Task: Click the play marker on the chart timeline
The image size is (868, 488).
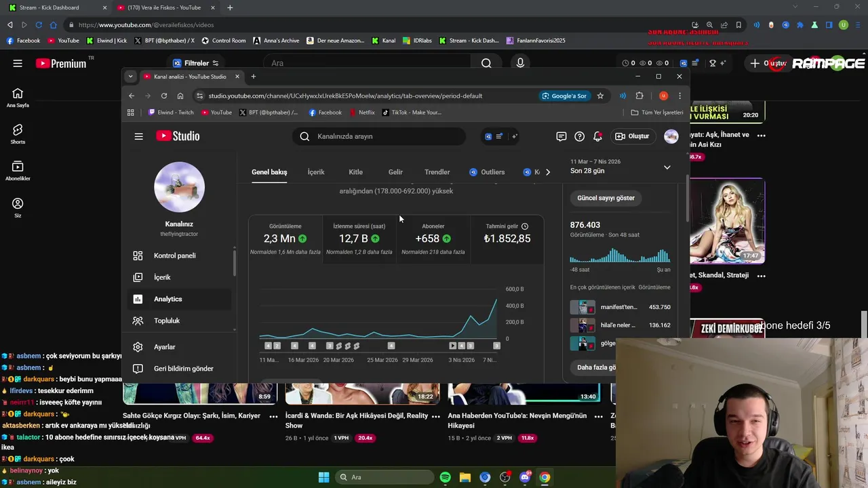Action: click(452, 346)
